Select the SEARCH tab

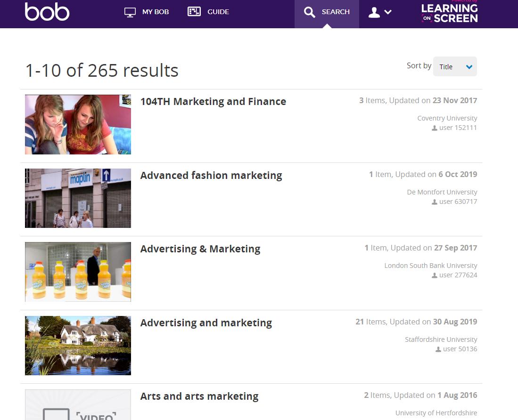(x=327, y=14)
